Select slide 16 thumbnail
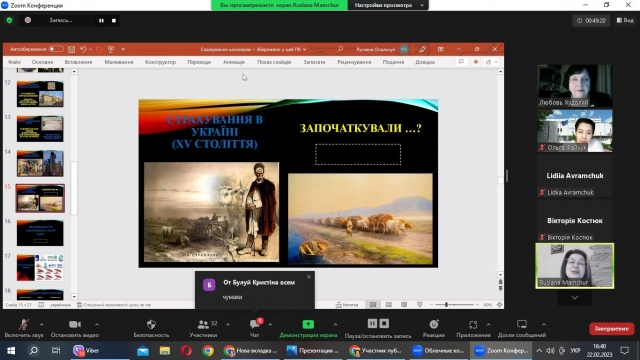The width and height of the screenshot is (640, 360). coord(40,233)
